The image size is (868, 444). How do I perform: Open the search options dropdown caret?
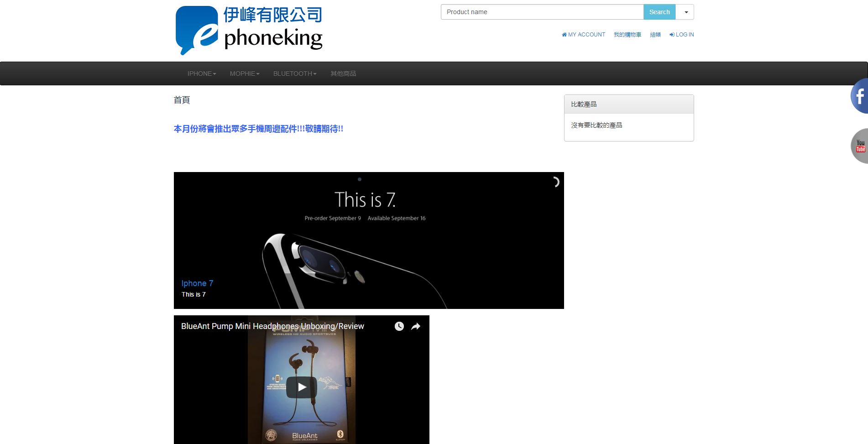coord(685,12)
